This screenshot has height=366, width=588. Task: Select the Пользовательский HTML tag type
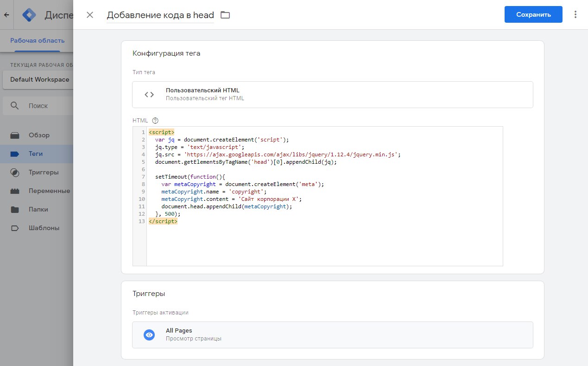[x=333, y=95]
